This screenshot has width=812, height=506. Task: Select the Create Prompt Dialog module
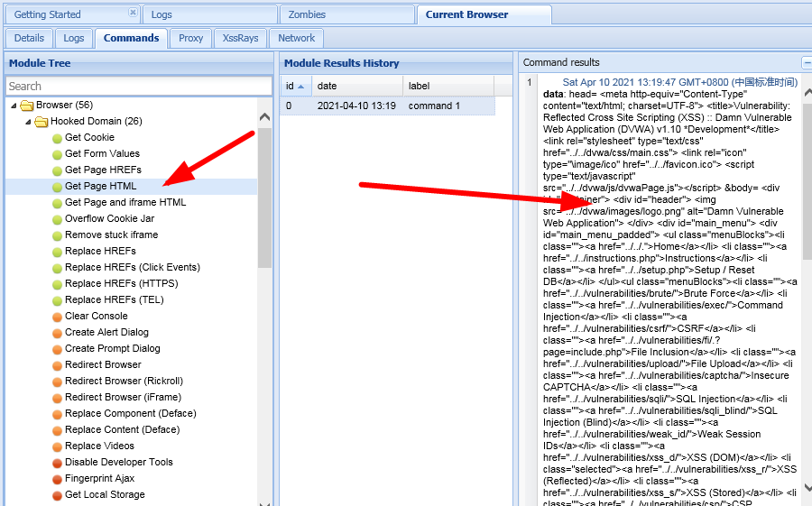tap(113, 348)
